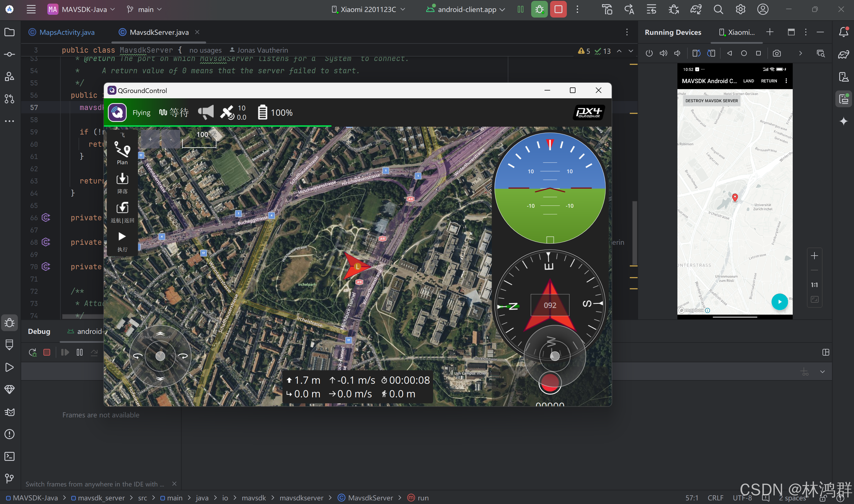The width and height of the screenshot is (854, 504).
Task: Open the phone app overflow menu
Action: [x=786, y=81]
